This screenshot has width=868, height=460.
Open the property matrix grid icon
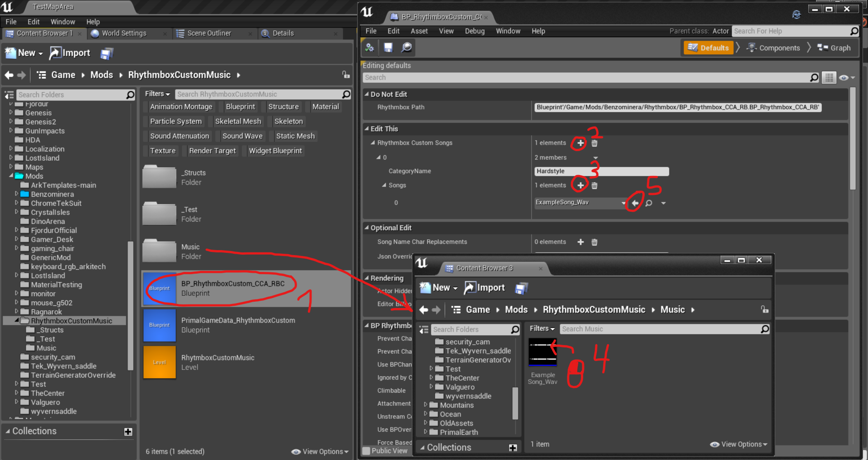829,78
